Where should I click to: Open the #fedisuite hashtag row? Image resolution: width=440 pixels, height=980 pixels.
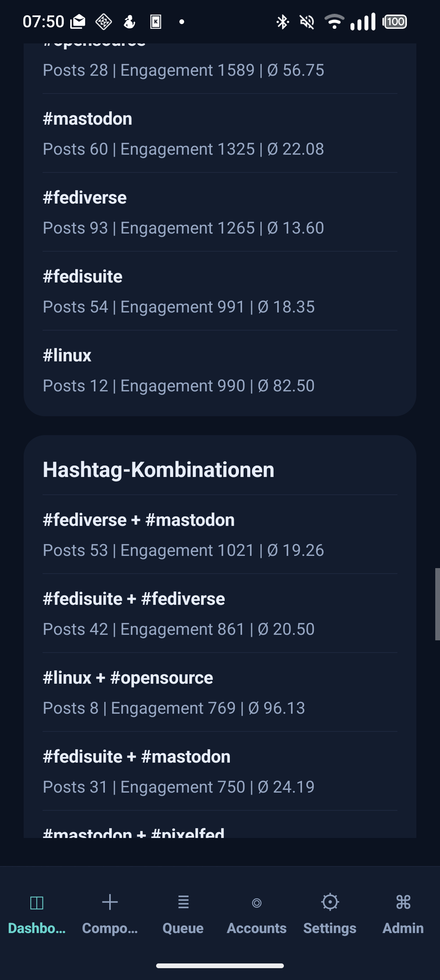[220, 291]
